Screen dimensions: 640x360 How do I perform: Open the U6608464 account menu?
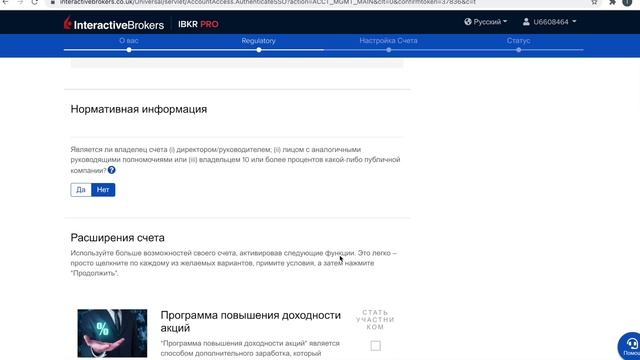coord(549,22)
